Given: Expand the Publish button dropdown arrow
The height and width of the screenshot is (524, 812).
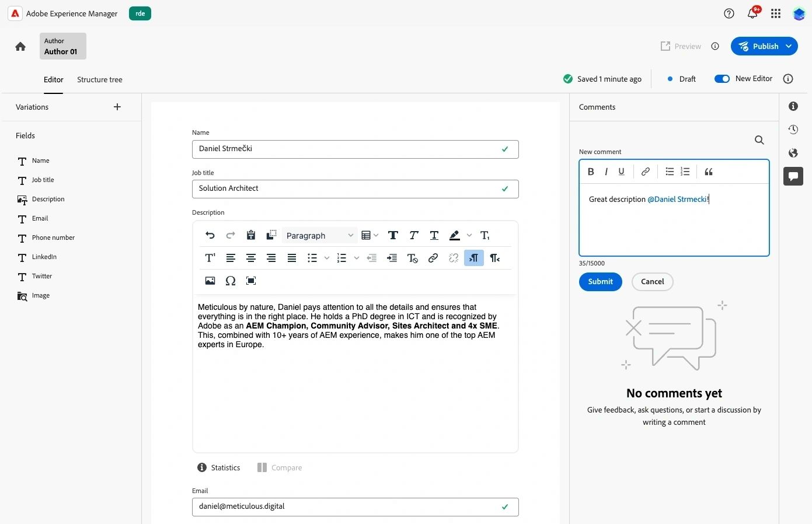Looking at the screenshot, I should tap(789, 46).
